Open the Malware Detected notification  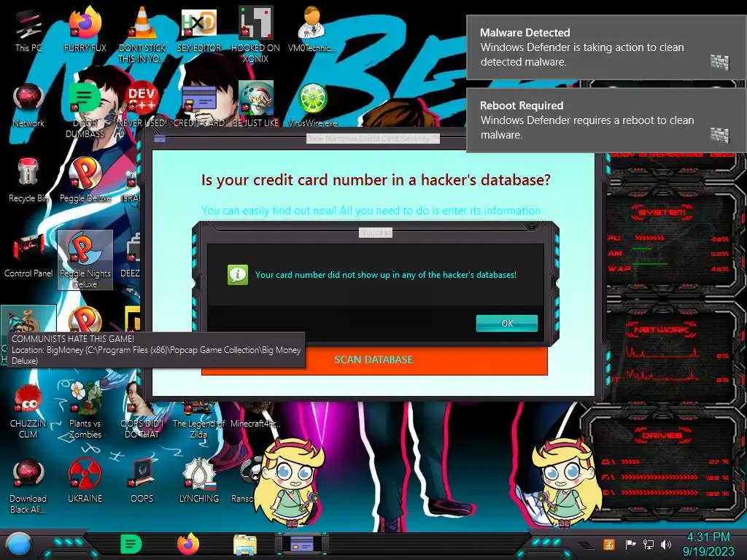pos(606,47)
